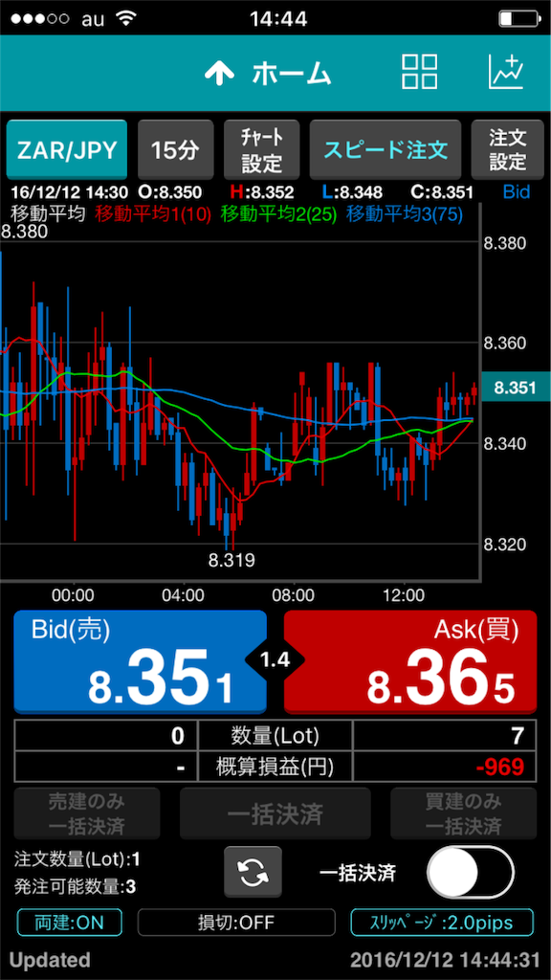551x980 pixels.
Task: Open チャート設定 chart settings
Action: [262, 150]
